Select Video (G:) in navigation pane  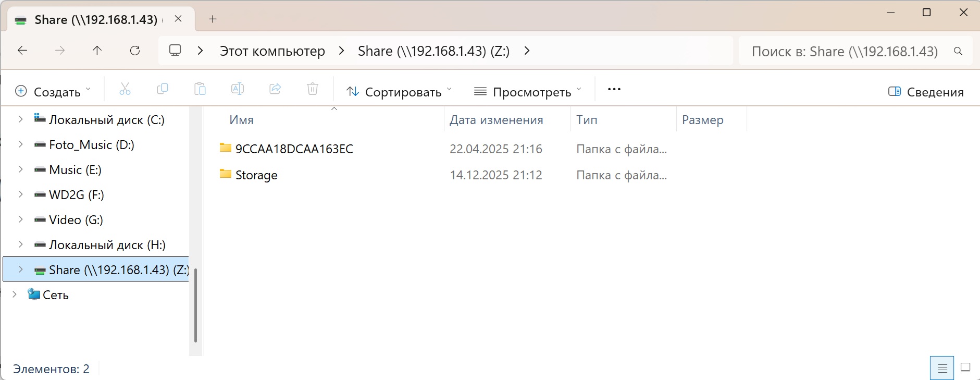click(76, 220)
